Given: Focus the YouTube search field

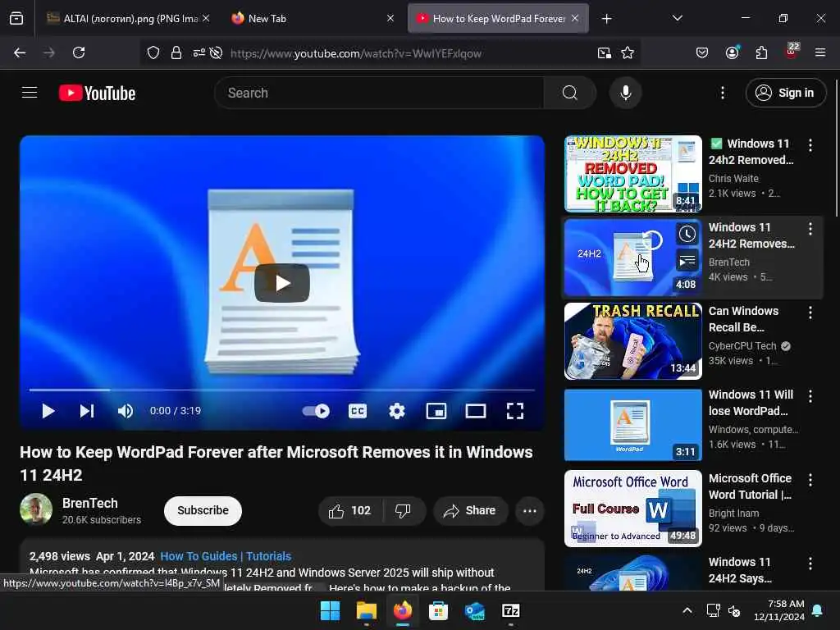Looking at the screenshot, I should [x=379, y=93].
